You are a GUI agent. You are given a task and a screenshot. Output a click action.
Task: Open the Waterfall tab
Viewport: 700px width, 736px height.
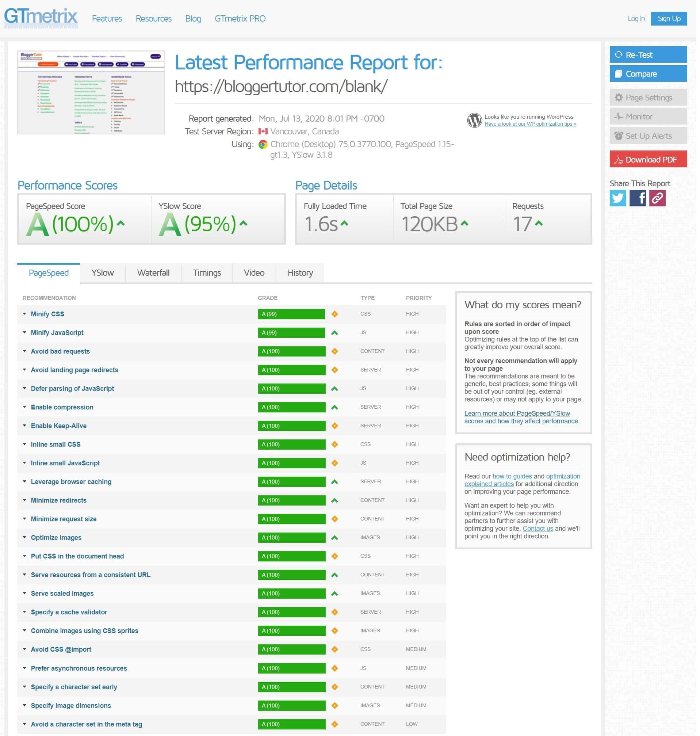point(153,273)
